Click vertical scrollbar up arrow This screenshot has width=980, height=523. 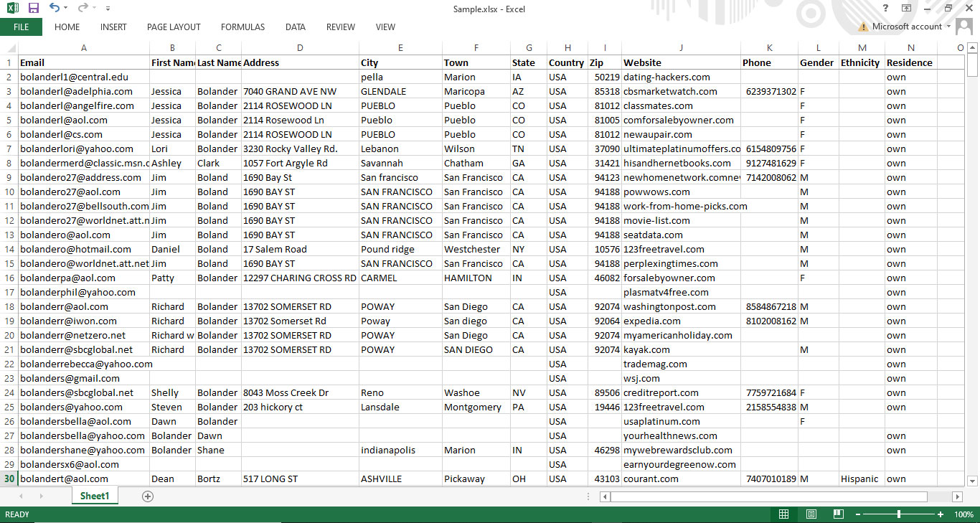click(x=973, y=47)
